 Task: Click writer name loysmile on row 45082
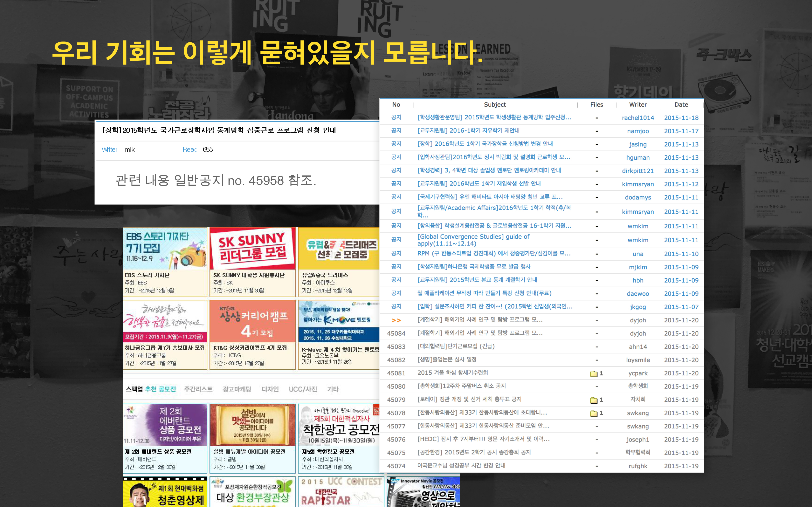pos(638,360)
